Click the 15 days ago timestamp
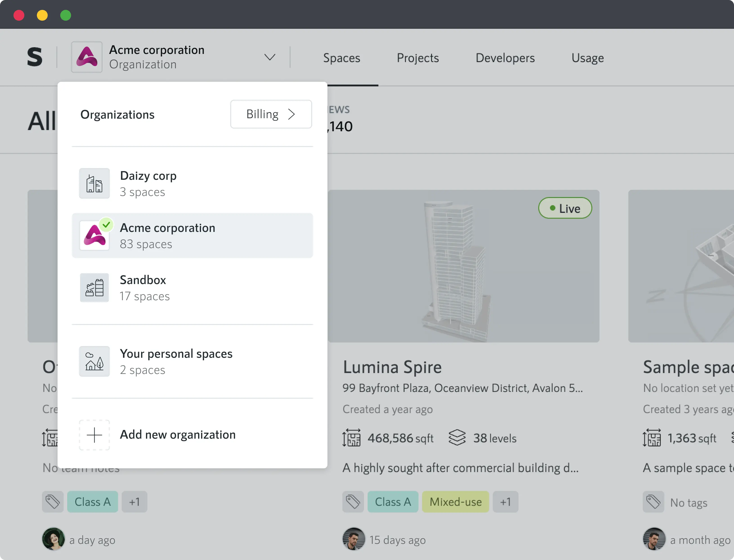 398,540
